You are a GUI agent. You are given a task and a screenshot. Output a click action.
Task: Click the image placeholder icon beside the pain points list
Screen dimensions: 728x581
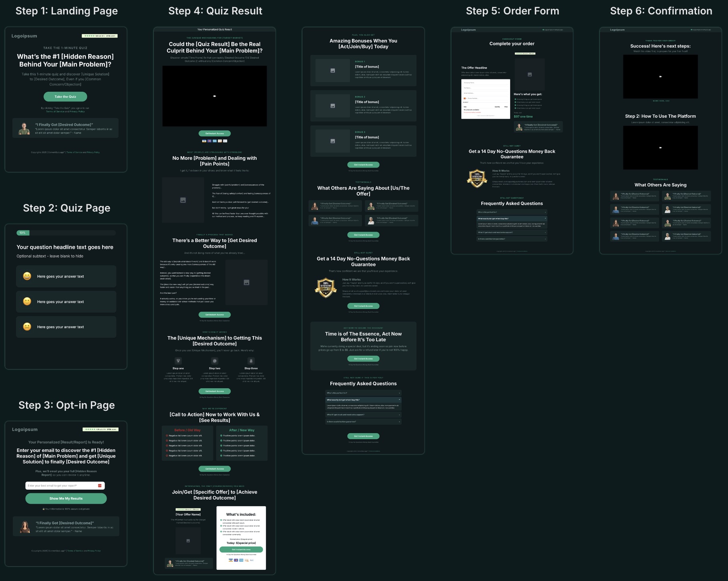[x=183, y=200]
